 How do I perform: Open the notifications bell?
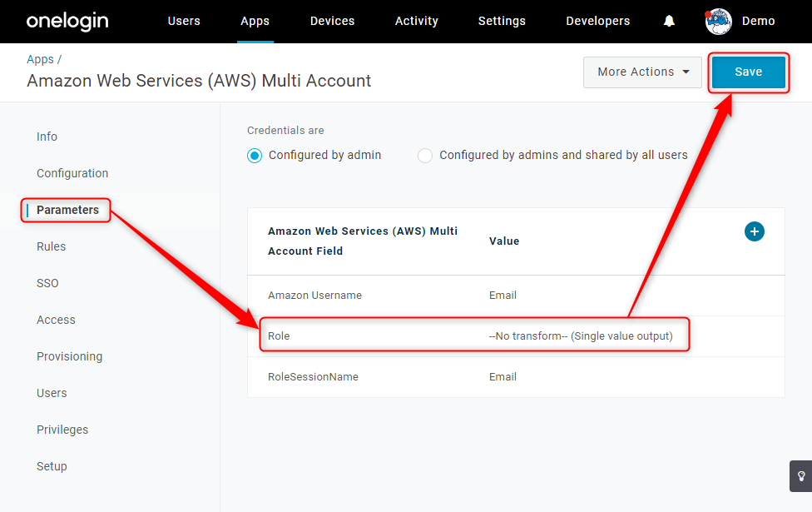669,21
